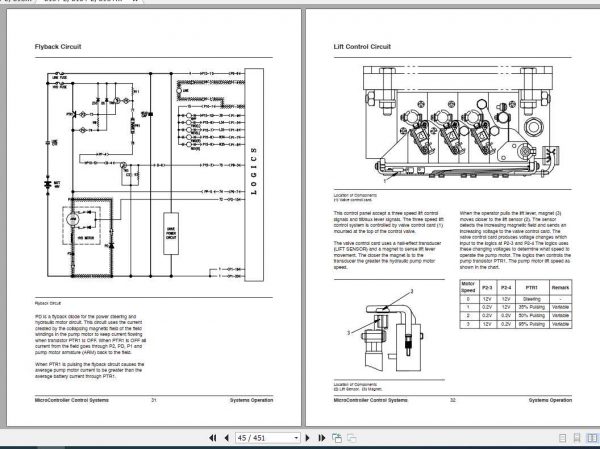Go to the first page
600x449 pixels.
(x=213, y=438)
